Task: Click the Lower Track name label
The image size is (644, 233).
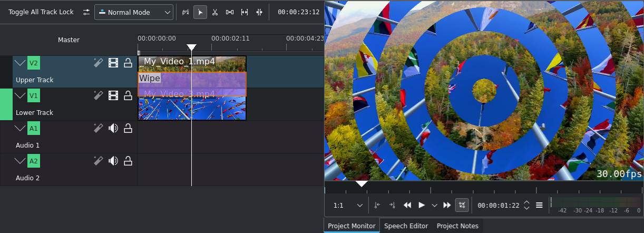Action: pyautogui.click(x=35, y=113)
